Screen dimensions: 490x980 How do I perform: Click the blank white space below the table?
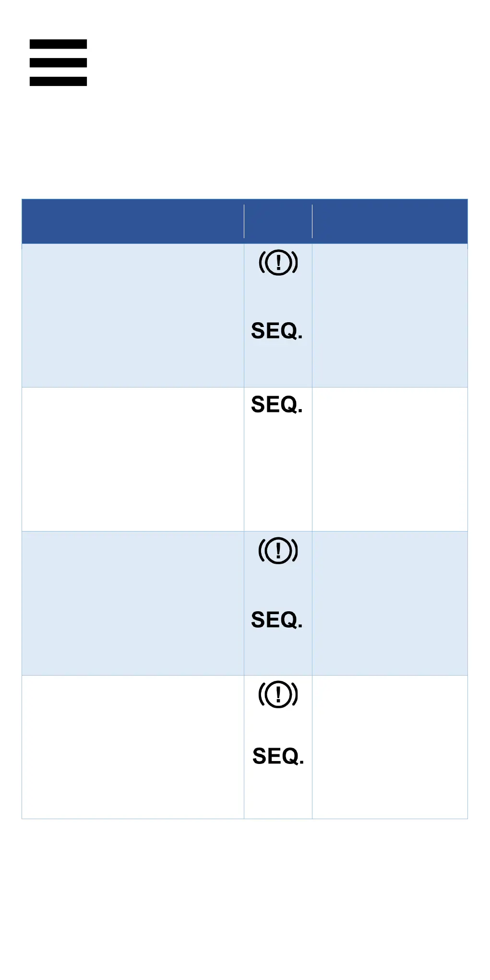[245, 898]
